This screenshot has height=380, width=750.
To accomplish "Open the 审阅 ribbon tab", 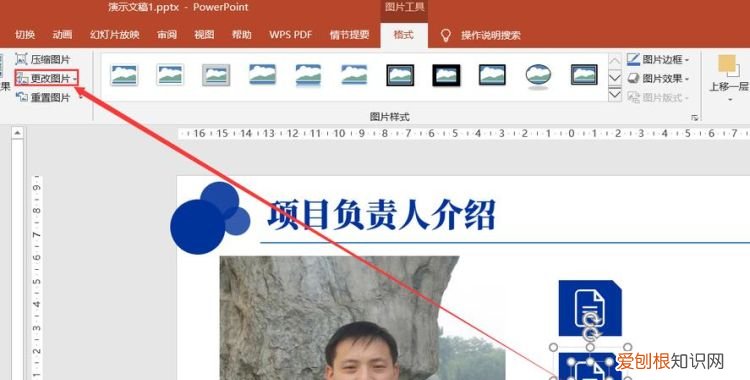I will pyautogui.click(x=167, y=34).
